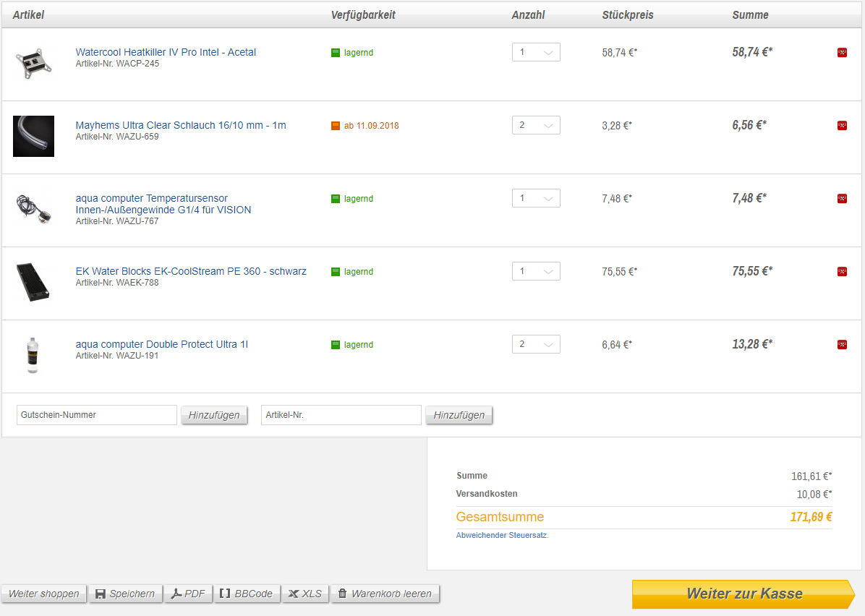Click the Stückpreis column header

(628, 15)
